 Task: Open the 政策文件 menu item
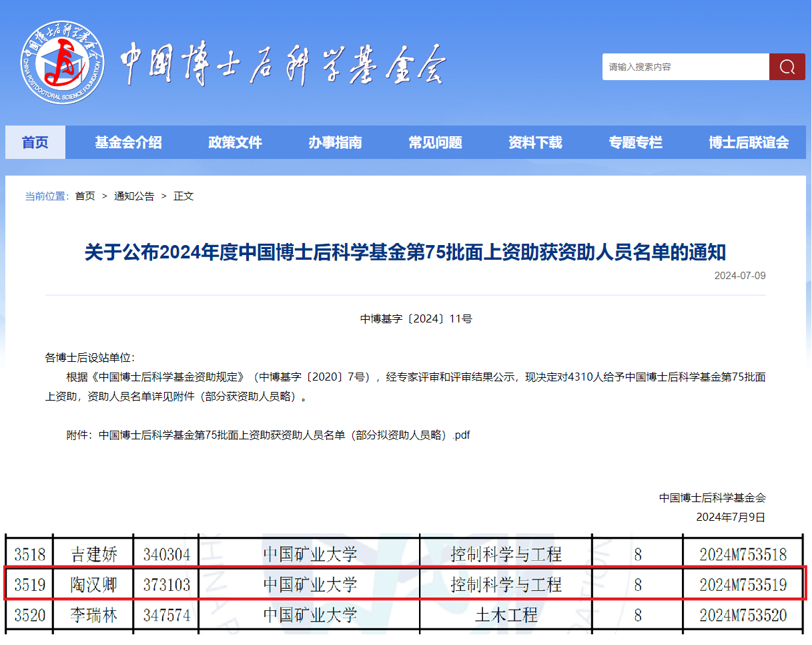coord(235,142)
